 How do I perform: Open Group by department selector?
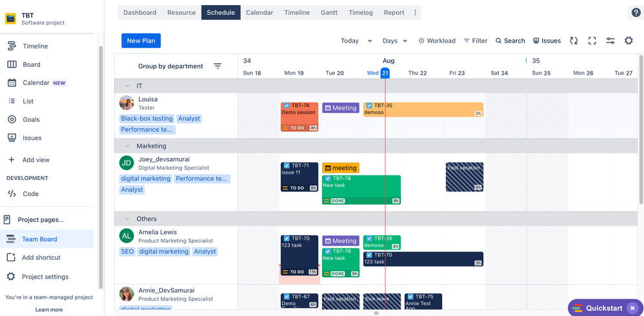[x=170, y=66]
